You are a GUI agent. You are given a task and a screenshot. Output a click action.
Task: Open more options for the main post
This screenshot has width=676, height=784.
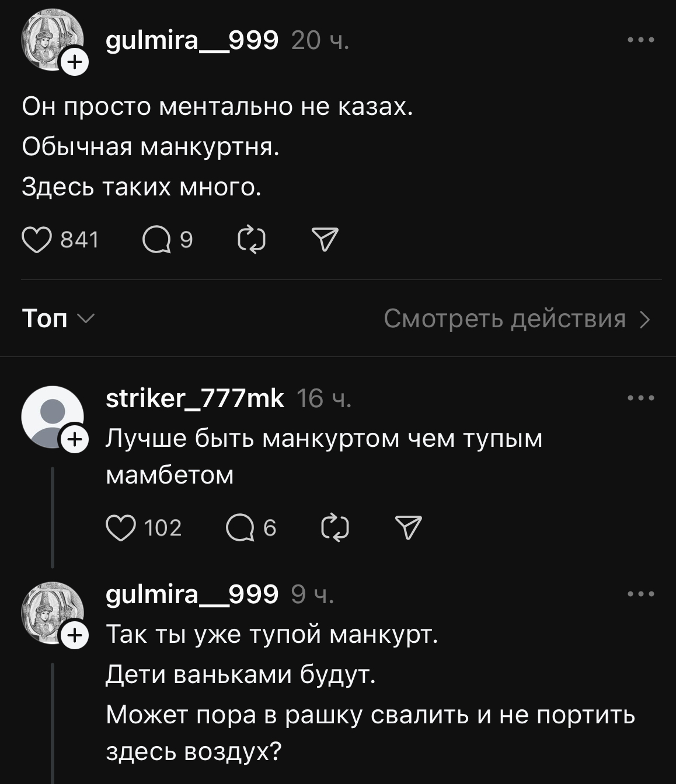(641, 40)
